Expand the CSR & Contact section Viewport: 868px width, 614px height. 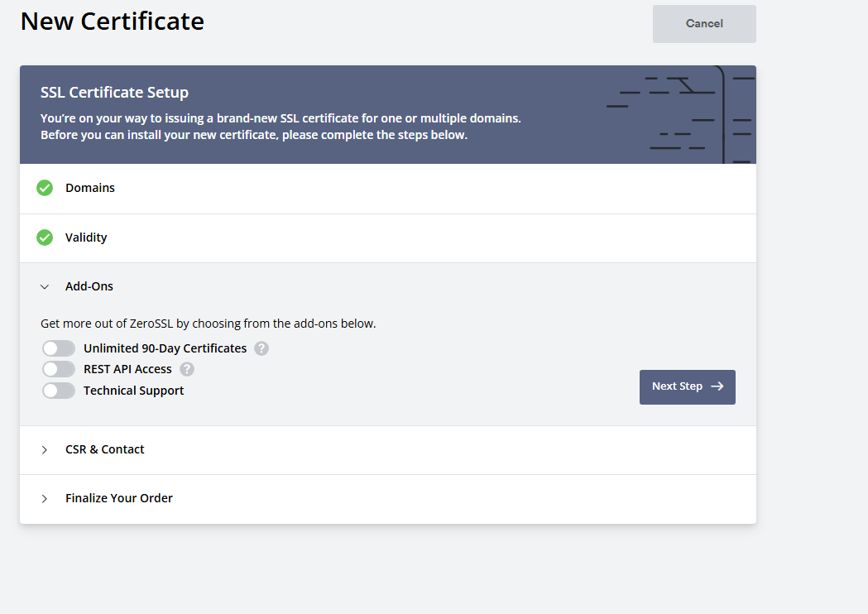pyautogui.click(x=105, y=449)
